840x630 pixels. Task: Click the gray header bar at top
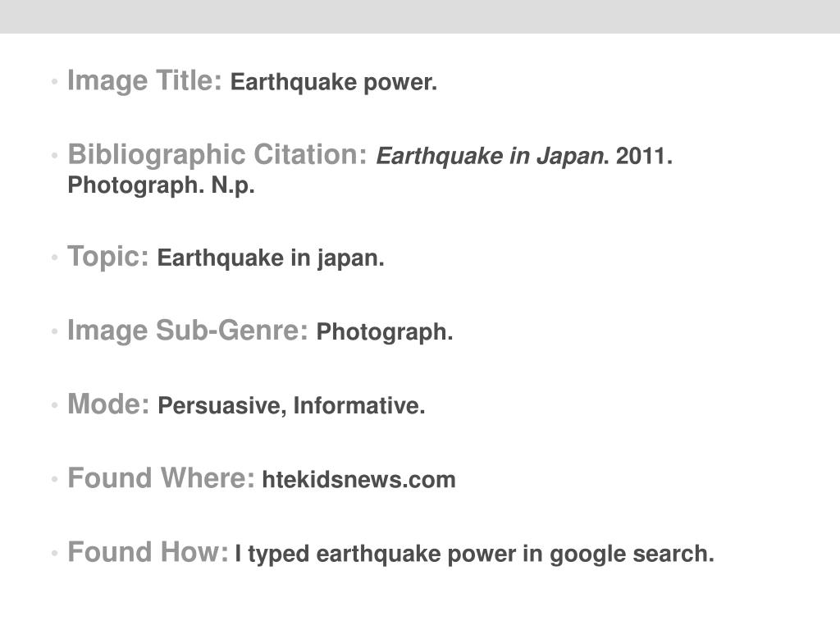(x=420, y=16)
